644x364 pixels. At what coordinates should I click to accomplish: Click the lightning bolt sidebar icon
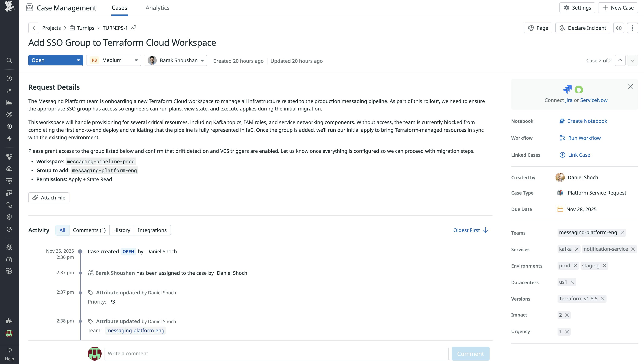click(9, 139)
